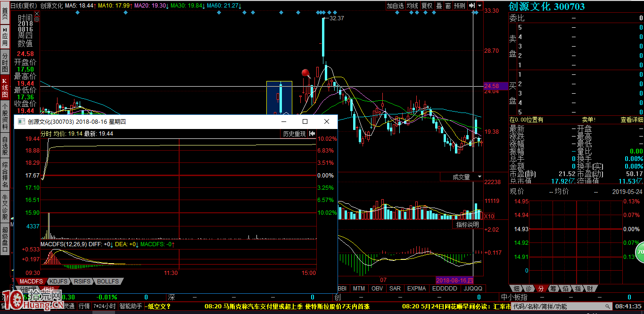Click the red pin marker on K-line chart

pyautogui.click(x=305, y=73)
